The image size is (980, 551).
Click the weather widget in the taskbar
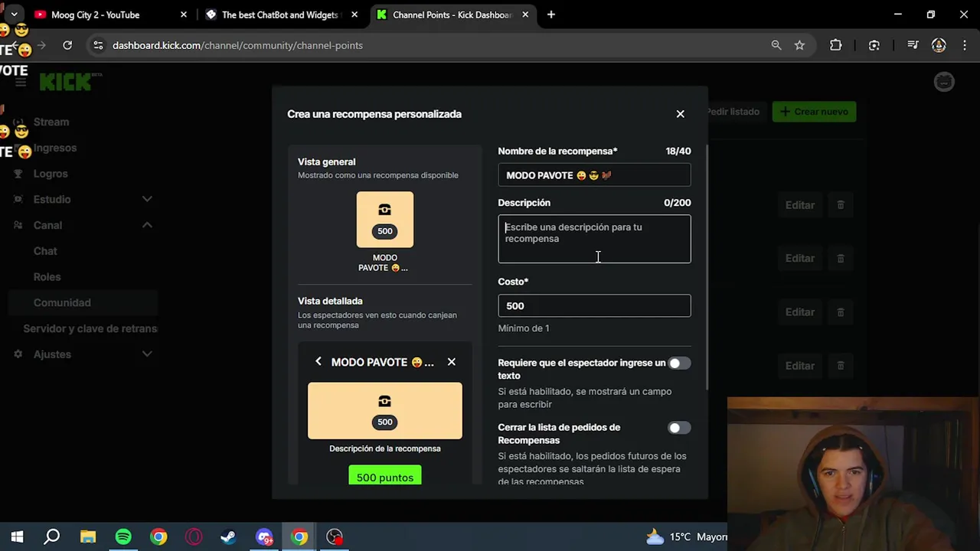click(x=687, y=536)
